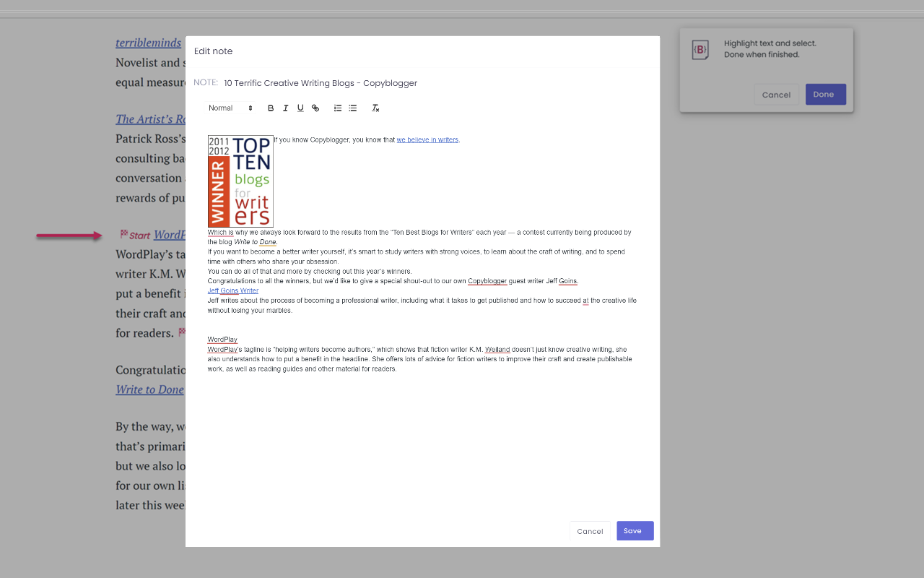Viewport: 924px width, 578px height.
Task: Click the 'NOTE:' label
Action: click(x=206, y=83)
